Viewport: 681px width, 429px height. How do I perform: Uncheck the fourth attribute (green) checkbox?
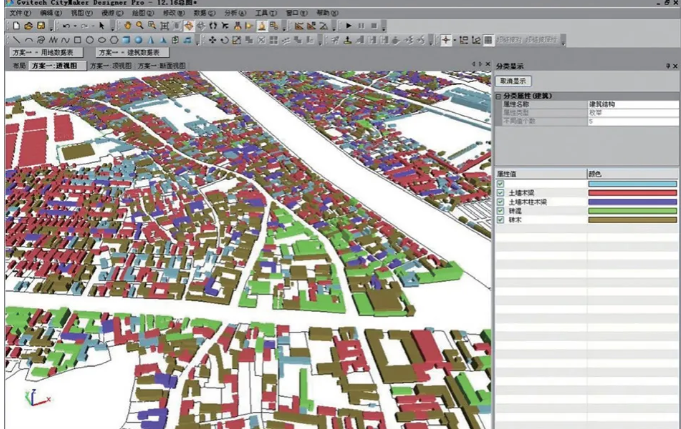click(500, 211)
